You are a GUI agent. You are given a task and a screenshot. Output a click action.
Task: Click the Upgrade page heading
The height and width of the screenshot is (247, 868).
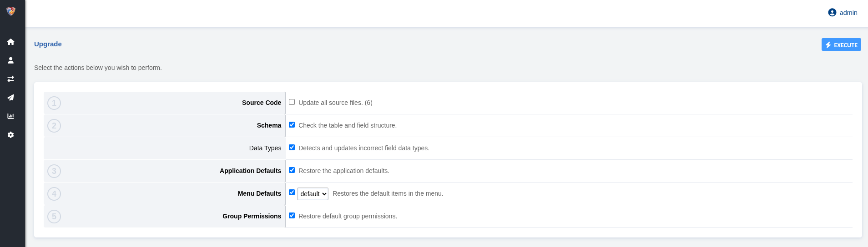tap(48, 44)
